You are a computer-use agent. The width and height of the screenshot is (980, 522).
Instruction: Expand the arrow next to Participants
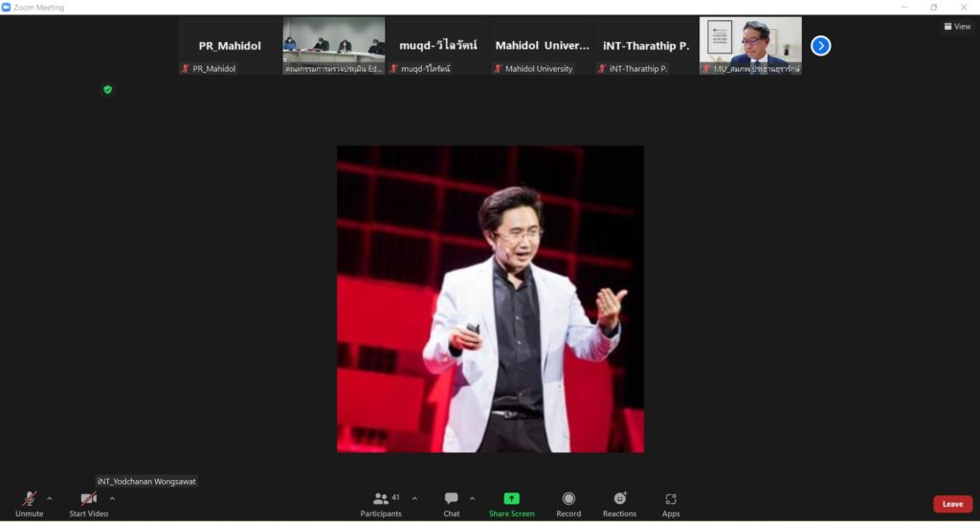coord(414,498)
